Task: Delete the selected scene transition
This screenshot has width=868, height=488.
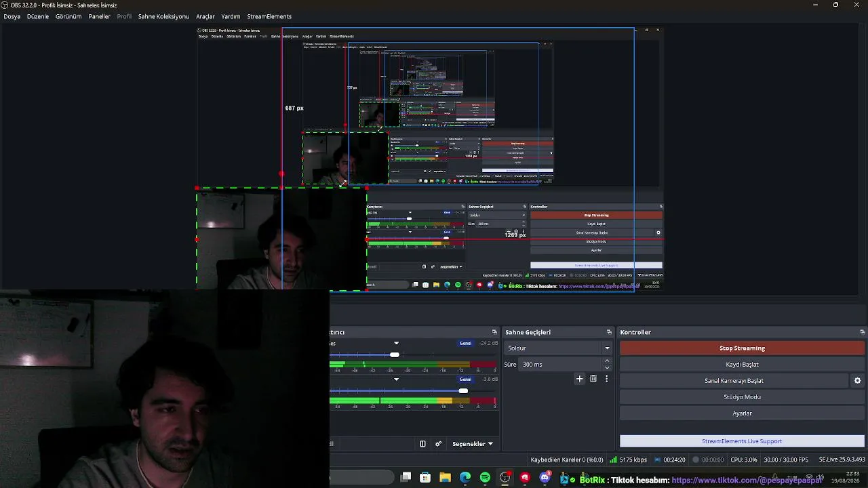Action: [x=593, y=379]
